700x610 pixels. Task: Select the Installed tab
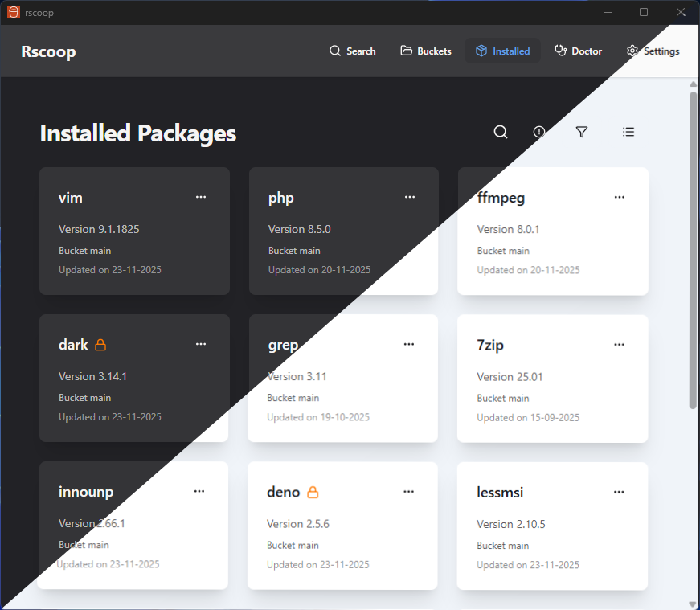[x=502, y=51]
